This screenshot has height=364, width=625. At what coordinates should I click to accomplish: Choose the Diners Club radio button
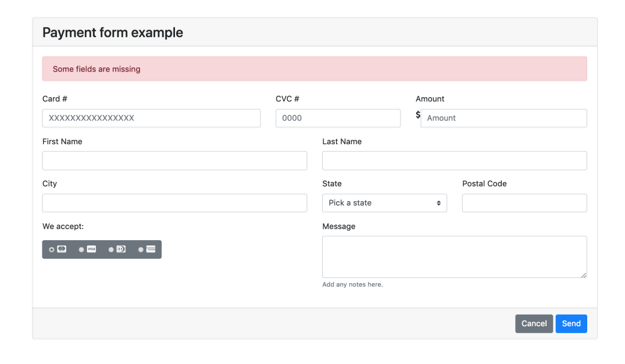pos(111,249)
